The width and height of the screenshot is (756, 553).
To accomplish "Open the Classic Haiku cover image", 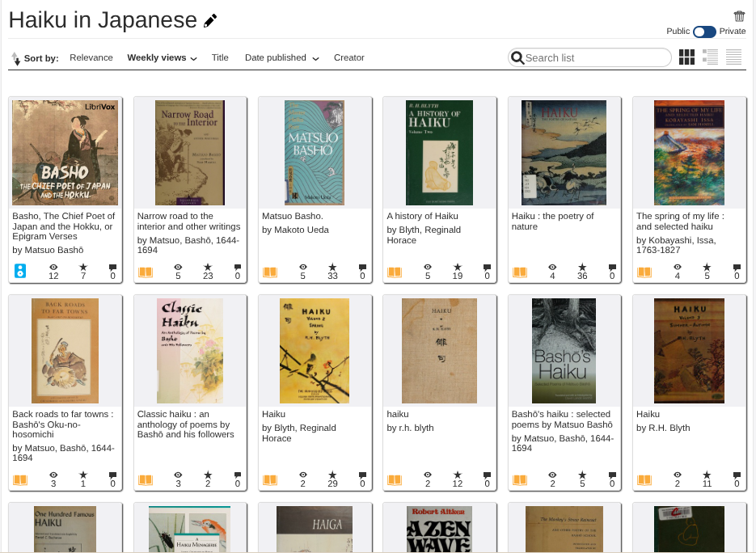I will tap(190, 351).
